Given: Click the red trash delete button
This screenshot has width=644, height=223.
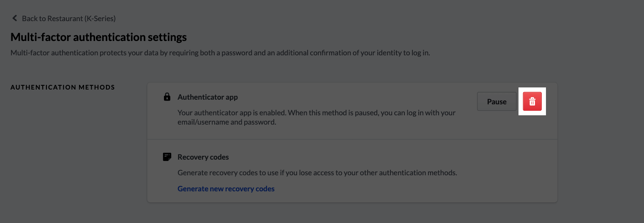Looking at the screenshot, I should [532, 101].
